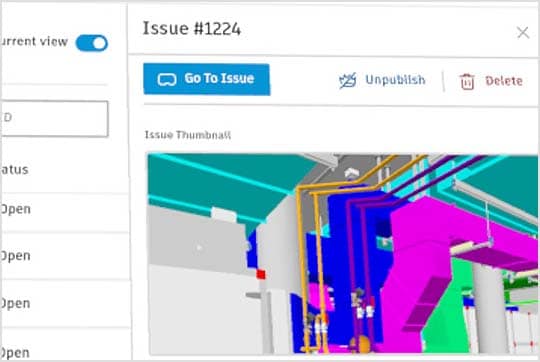Click the ID filter input field
Image resolution: width=540 pixels, height=362 pixels.
54,118
